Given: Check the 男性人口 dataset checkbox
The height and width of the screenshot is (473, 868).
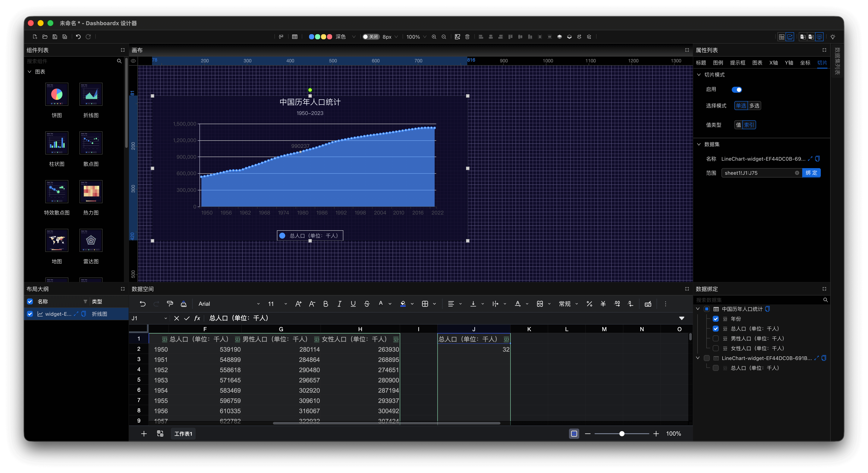Looking at the screenshot, I should click(x=716, y=338).
